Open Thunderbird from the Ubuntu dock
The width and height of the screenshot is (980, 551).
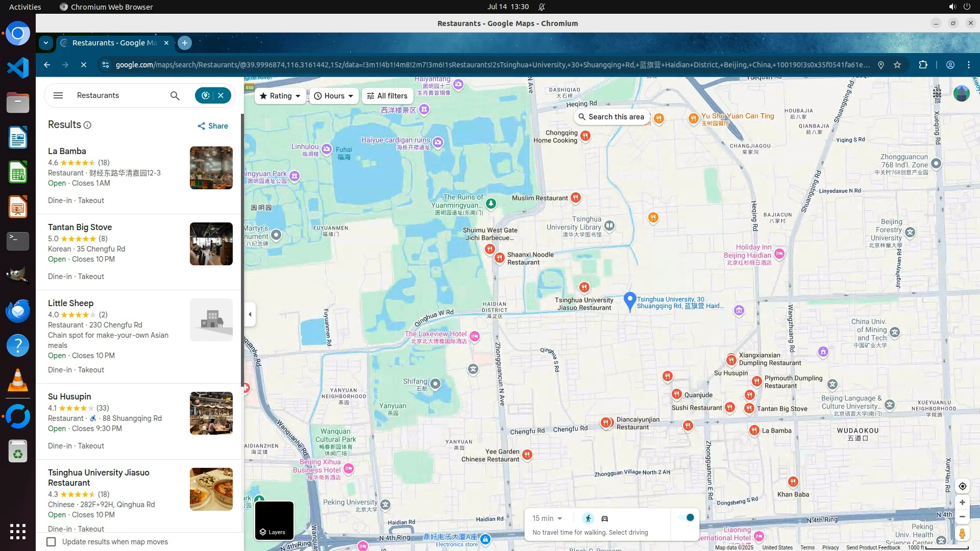(x=18, y=311)
